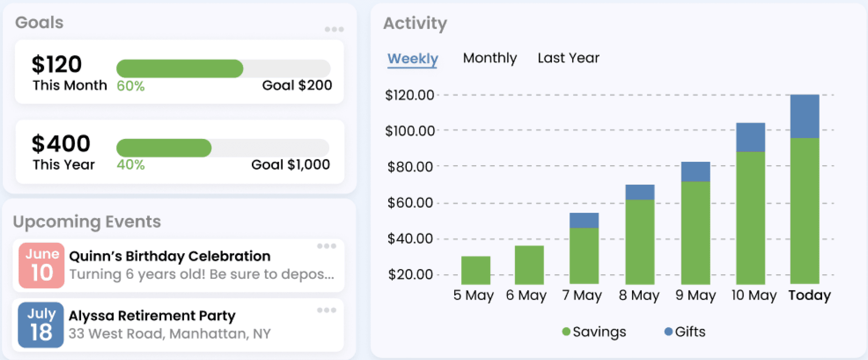Open Quinn's Birthday Celebration event title
The height and width of the screenshot is (360, 868).
(170, 256)
